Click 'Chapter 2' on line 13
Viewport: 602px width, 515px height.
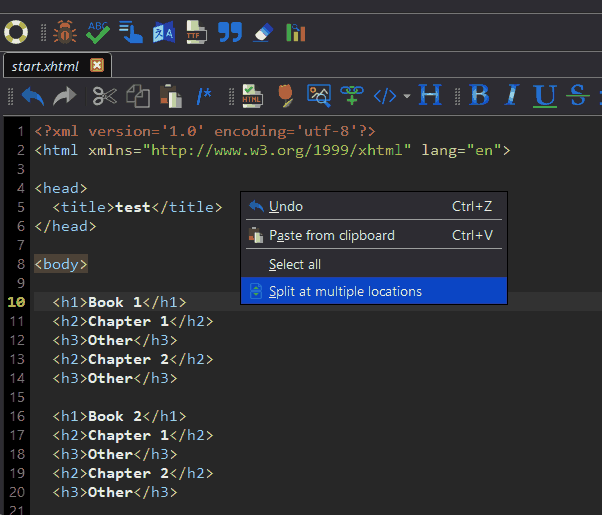click(x=129, y=359)
